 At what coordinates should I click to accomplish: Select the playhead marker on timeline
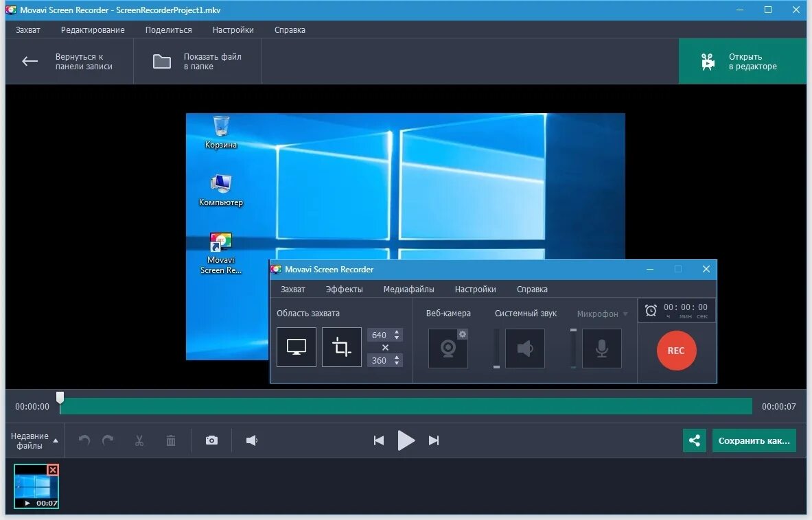click(60, 398)
